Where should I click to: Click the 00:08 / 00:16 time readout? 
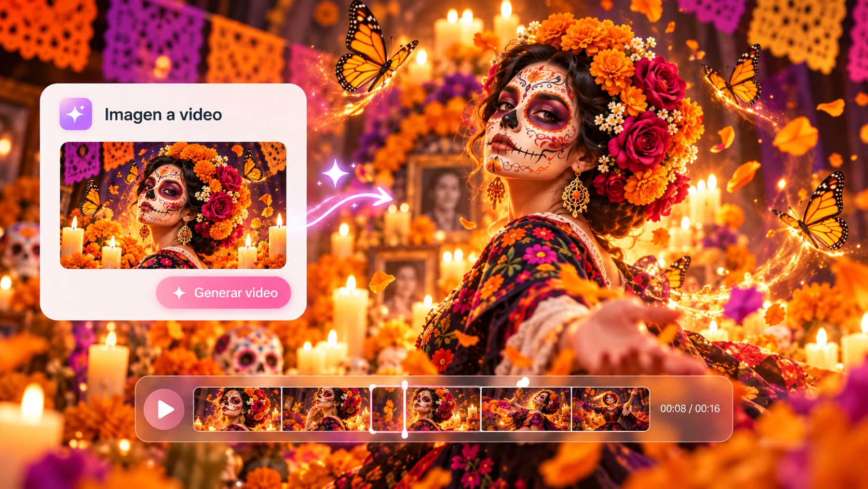(x=690, y=409)
